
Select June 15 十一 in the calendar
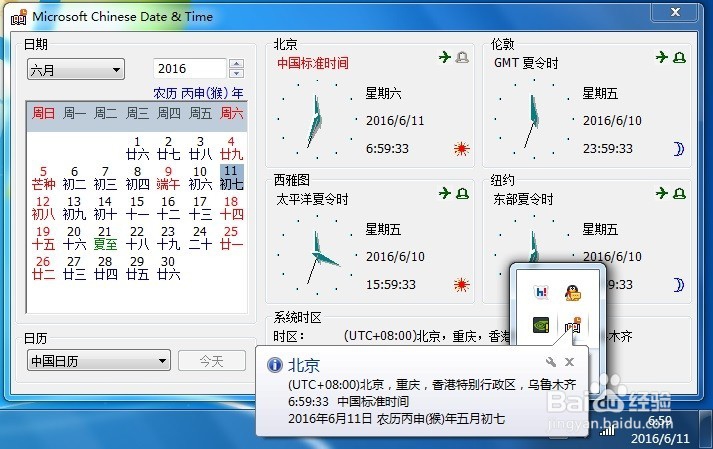pyautogui.click(x=137, y=208)
